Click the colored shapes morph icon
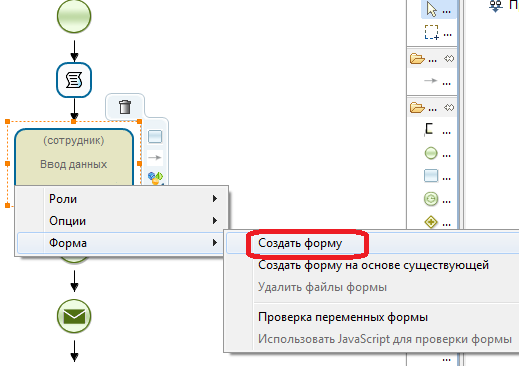Viewport: 519px width, 366px height. [155, 178]
